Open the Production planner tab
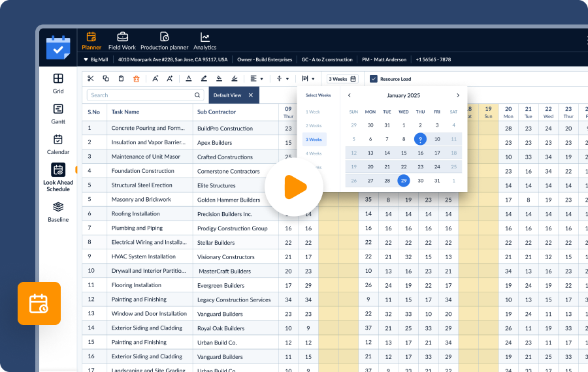588x372 pixels. pos(164,41)
